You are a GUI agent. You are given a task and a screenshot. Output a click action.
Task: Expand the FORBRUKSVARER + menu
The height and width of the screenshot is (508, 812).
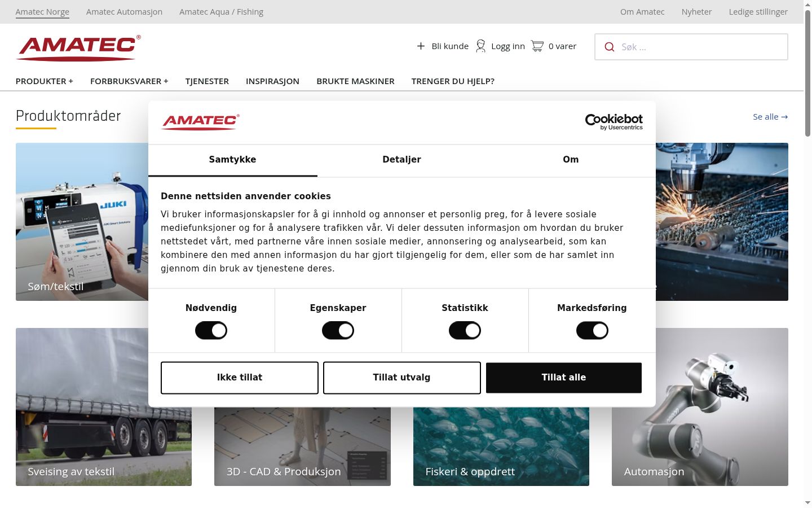(x=129, y=81)
